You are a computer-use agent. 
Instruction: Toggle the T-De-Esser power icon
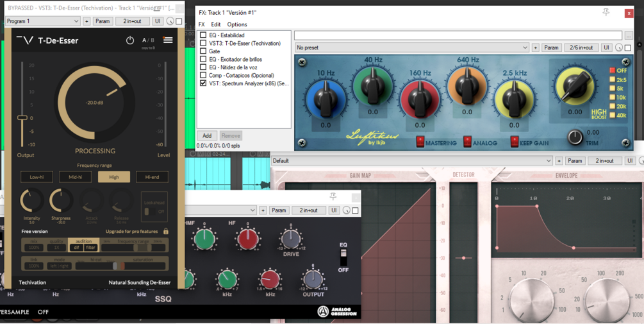130,40
